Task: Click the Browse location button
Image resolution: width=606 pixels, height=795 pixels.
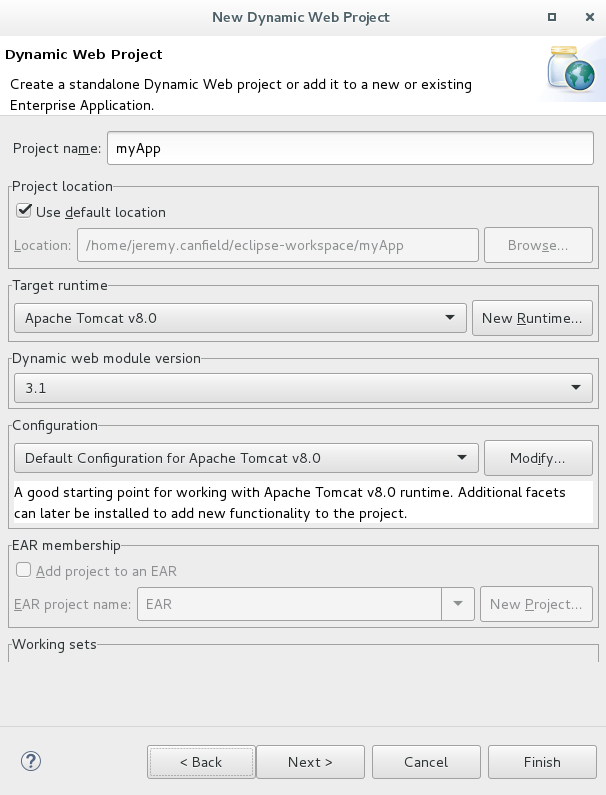Action: click(x=538, y=245)
